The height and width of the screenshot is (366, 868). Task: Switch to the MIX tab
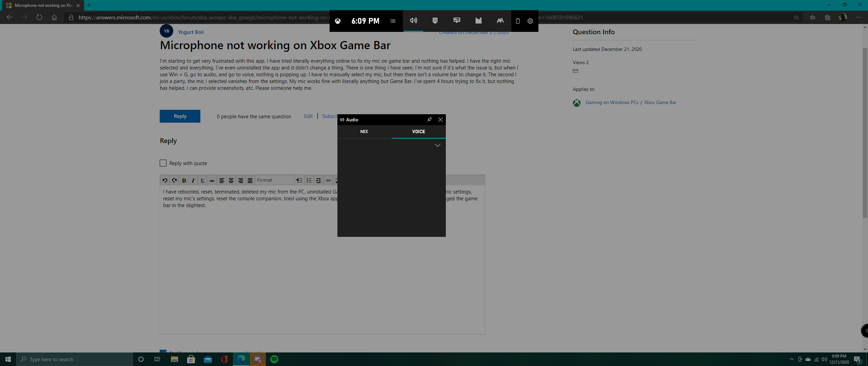click(x=364, y=131)
